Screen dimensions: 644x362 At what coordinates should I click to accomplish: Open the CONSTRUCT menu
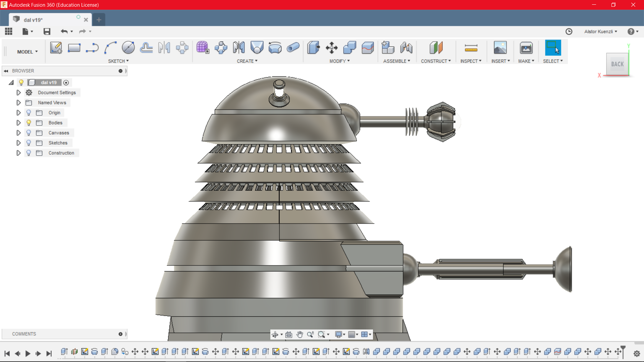436,61
